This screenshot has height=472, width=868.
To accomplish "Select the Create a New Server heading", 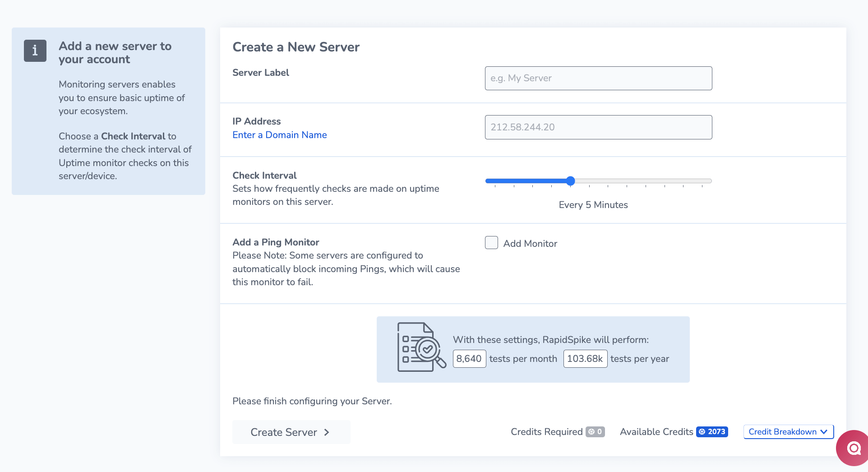I will [x=296, y=46].
